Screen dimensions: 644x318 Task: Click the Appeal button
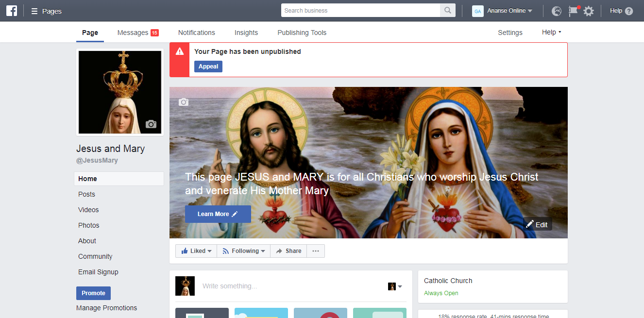pos(208,67)
